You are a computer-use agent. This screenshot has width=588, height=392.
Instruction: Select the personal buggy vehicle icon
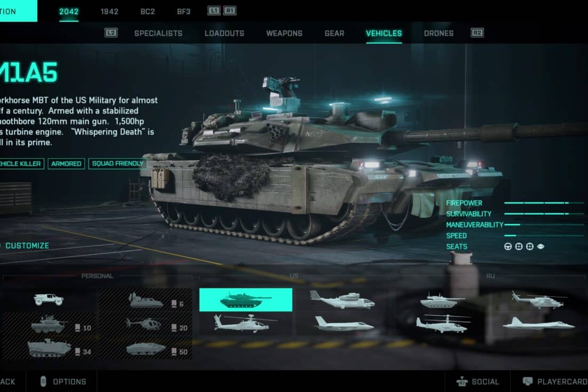coord(49,299)
